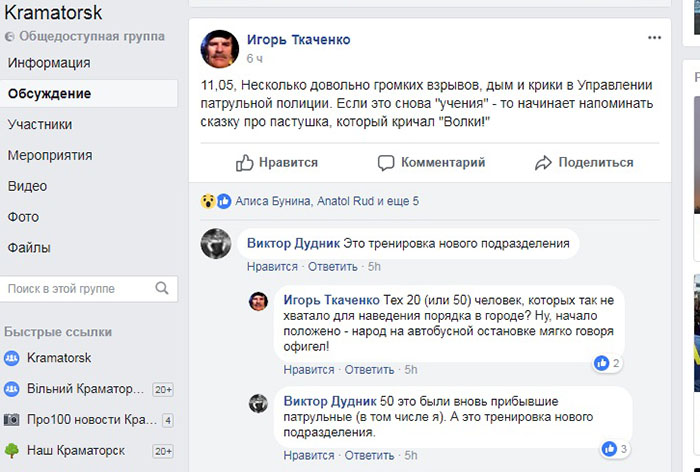Go to the Видео section
The width and height of the screenshot is (700, 472).
point(27,186)
